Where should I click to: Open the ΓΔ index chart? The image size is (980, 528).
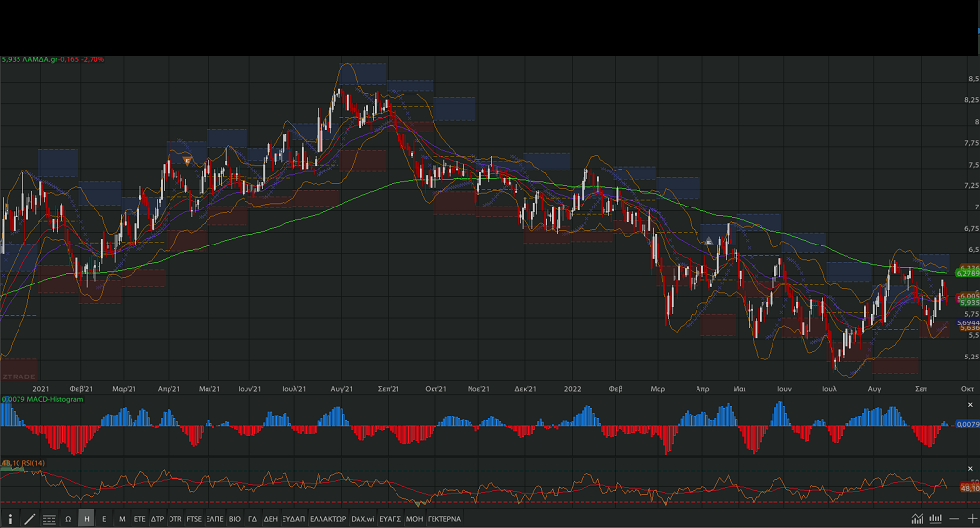tap(252, 518)
